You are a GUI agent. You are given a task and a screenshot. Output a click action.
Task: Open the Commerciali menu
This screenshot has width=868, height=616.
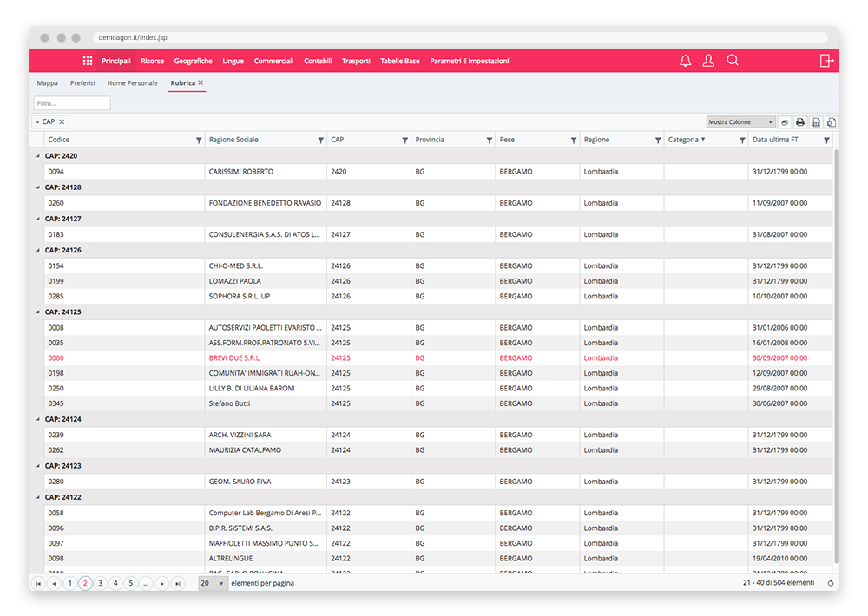tap(273, 61)
